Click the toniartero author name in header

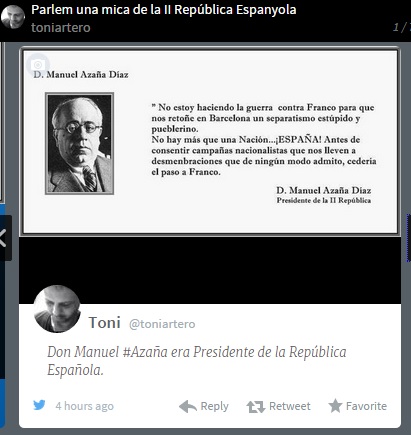(61, 27)
